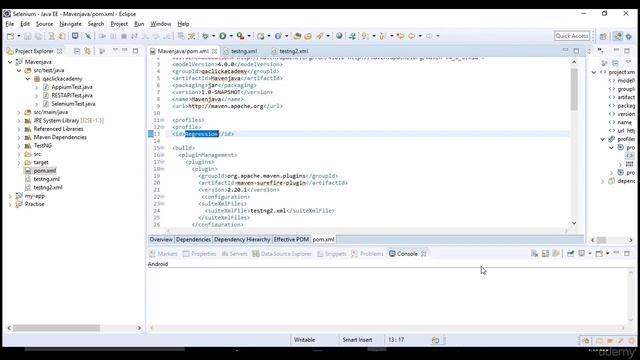
Task: Maximize the Console panel
Action: [627, 253]
